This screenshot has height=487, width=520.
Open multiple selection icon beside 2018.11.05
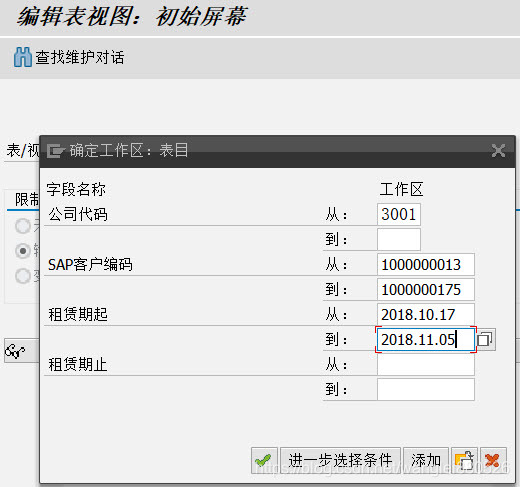point(485,340)
